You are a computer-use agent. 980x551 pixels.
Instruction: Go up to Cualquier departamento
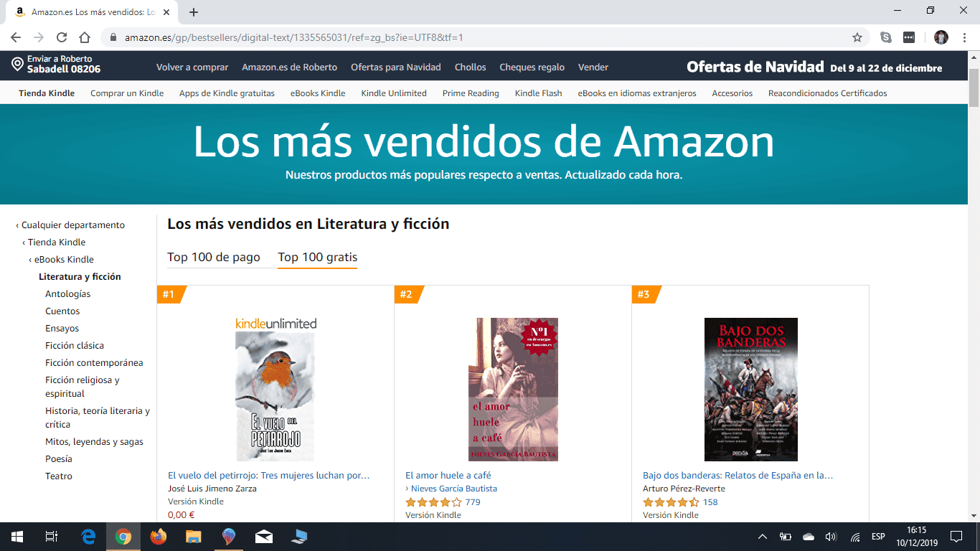(73, 225)
